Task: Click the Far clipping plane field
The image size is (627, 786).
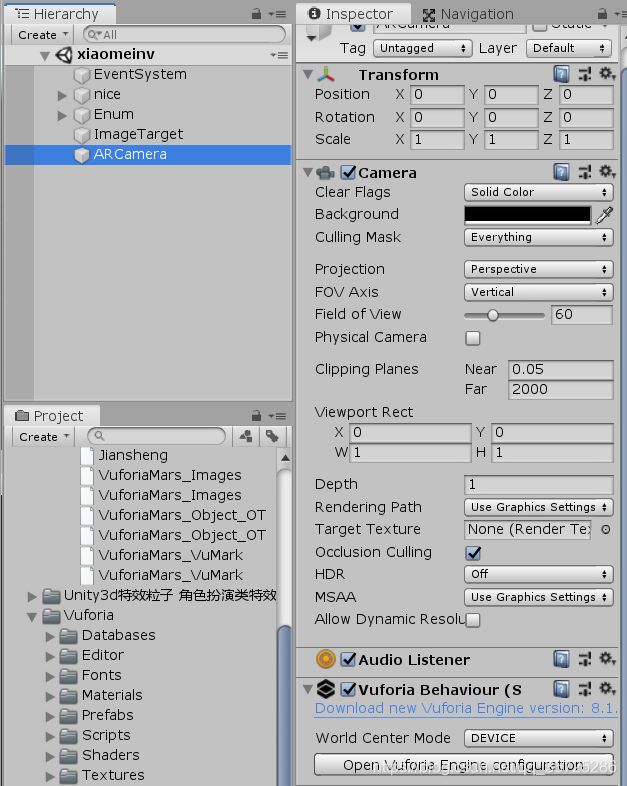Action: (x=560, y=389)
